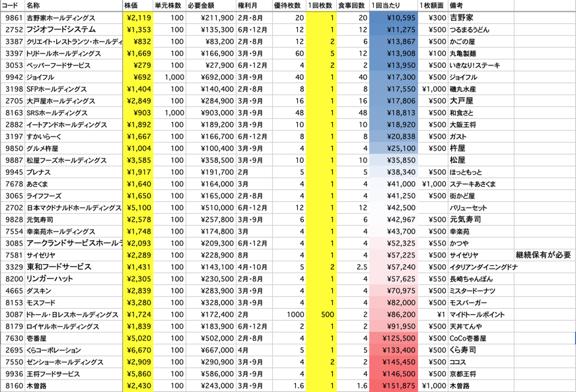Image resolution: width=576 pixels, height=392 pixels.
Task: Click code cell 2752
Action: [13, 30]
